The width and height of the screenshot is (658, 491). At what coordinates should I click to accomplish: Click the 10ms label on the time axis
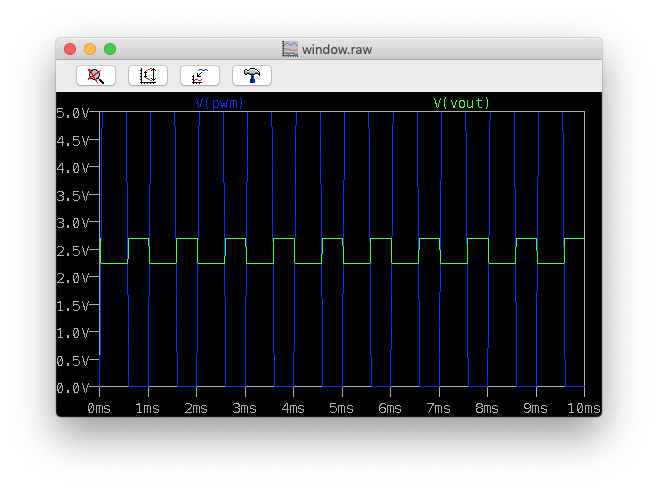tap(584, 408)
